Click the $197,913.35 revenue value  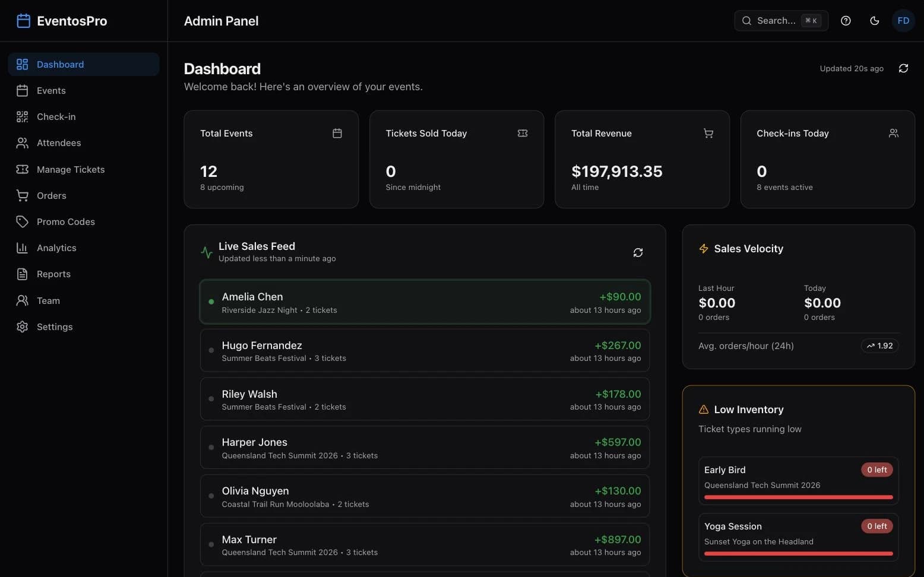[616, 172]
